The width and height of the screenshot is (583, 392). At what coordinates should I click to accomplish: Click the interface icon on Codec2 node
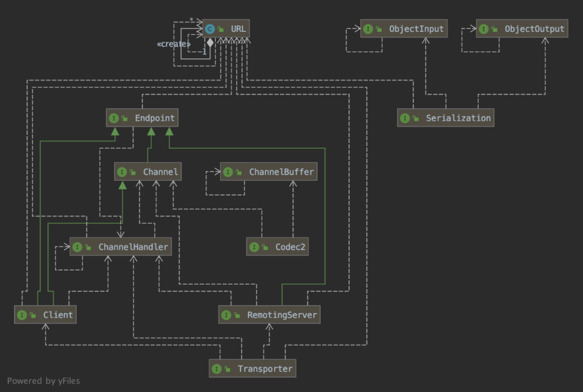coord(254,247)
